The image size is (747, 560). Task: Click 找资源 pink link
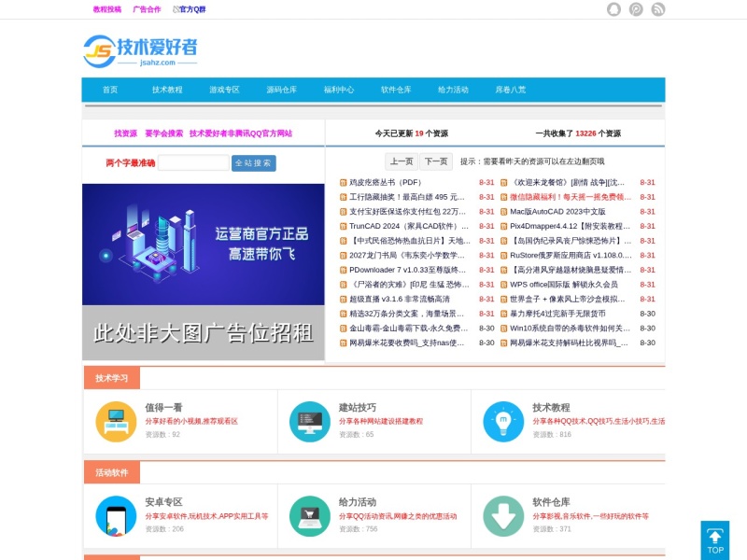click(126, 133)
